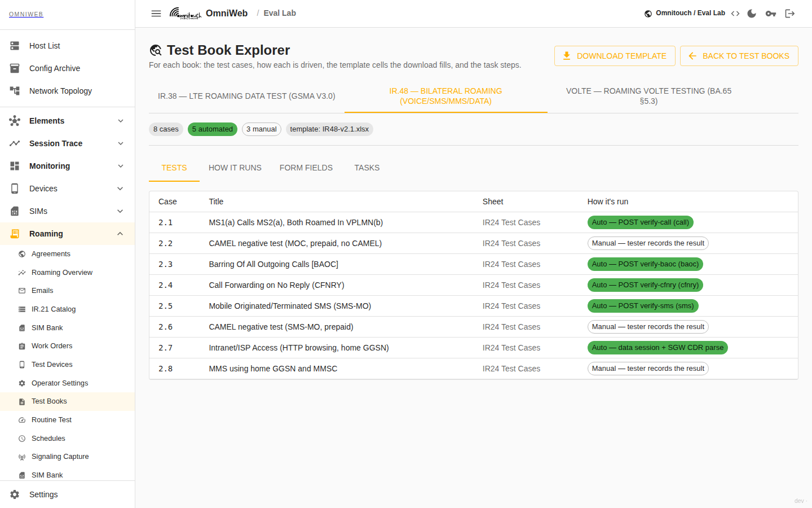
Task: Click the Signaling Capture antenna icon
Action: pyautogui.click(x=22, y=457)
